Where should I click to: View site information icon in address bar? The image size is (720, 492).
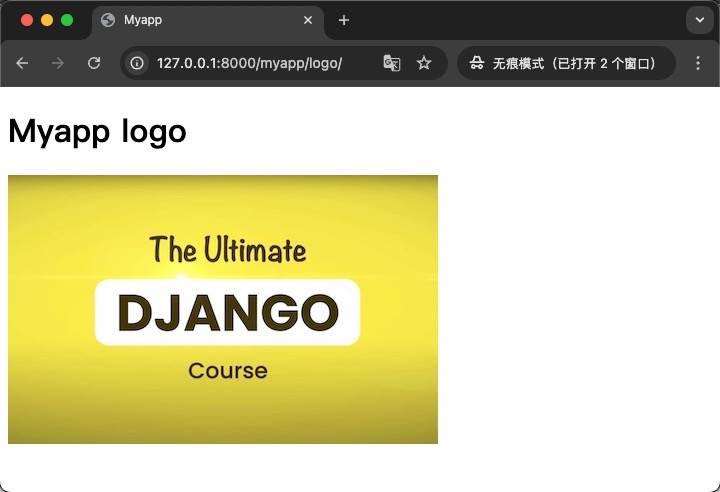pos(137,63)
